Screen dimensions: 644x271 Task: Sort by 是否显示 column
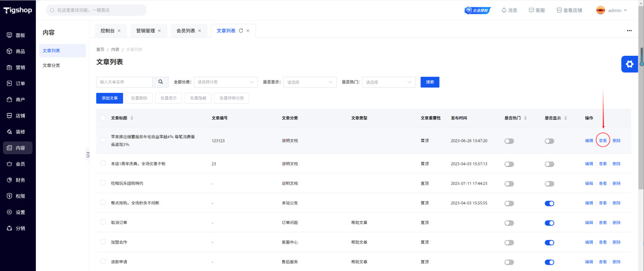point(565,118)
